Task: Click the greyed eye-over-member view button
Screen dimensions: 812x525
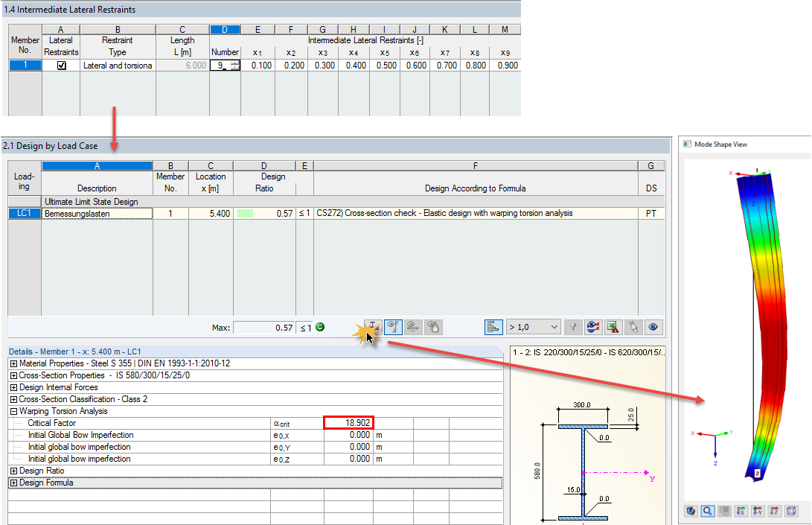Action: (413, 327)
